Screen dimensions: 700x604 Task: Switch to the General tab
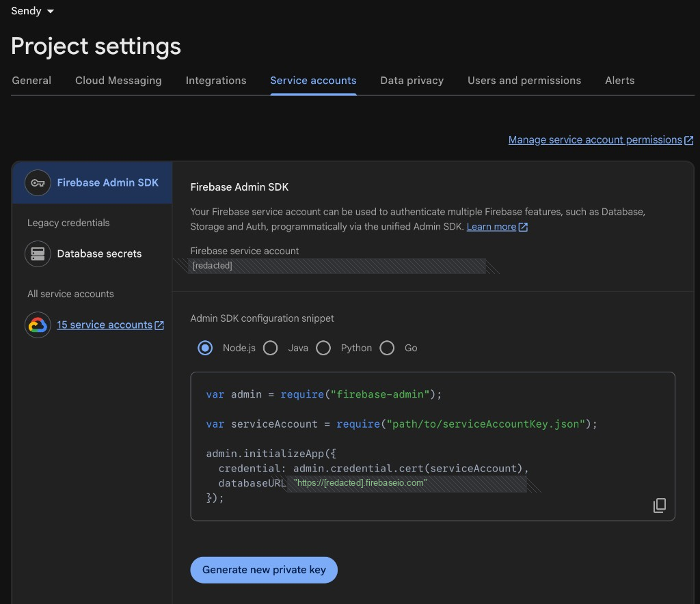click(x=31, y=81)
